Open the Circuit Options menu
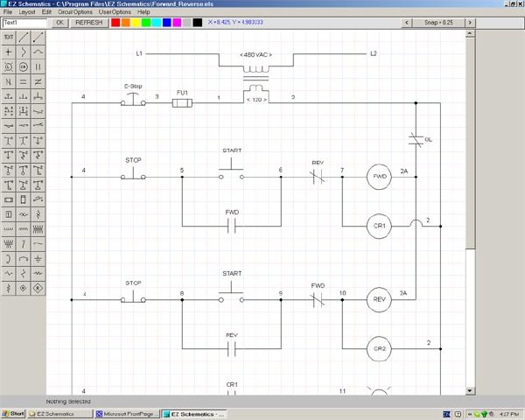 coord(75,12)
